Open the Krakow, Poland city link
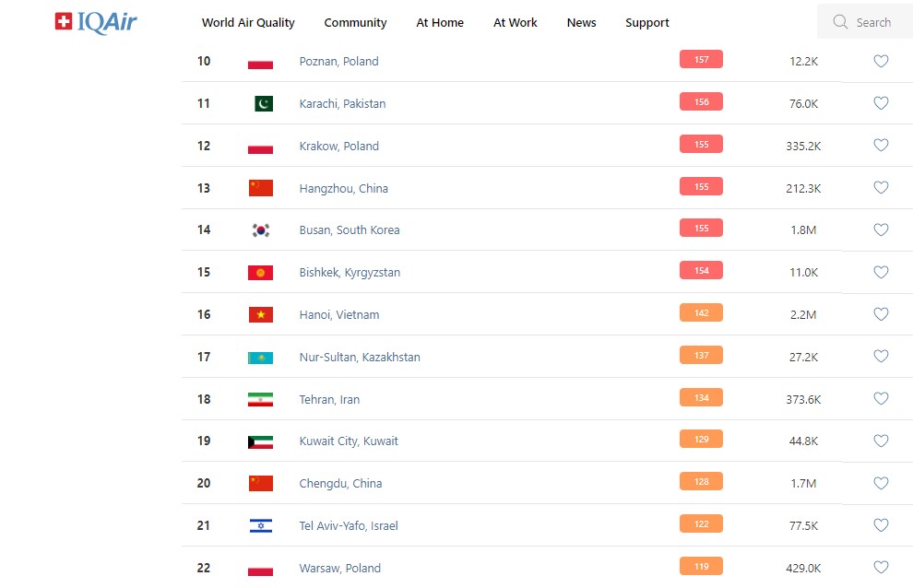 [x=339, y=146]
